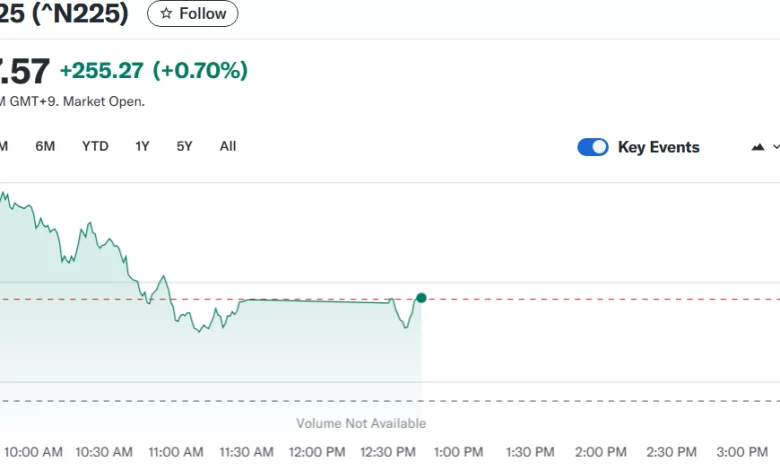This screenshot has width=780, height=470.
Task: Click the Follow button with star
Action: coord(193,14)
